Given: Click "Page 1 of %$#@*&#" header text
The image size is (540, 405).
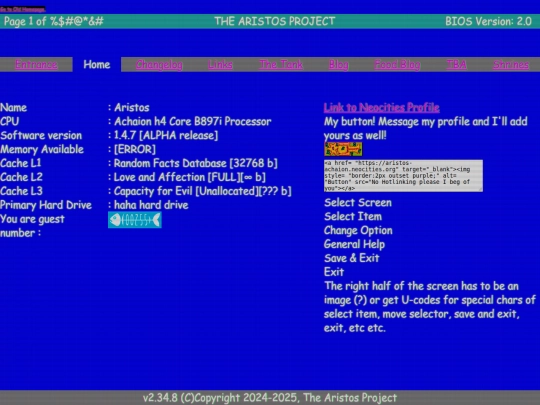Looking at the screenshot, I should point(54,21).
